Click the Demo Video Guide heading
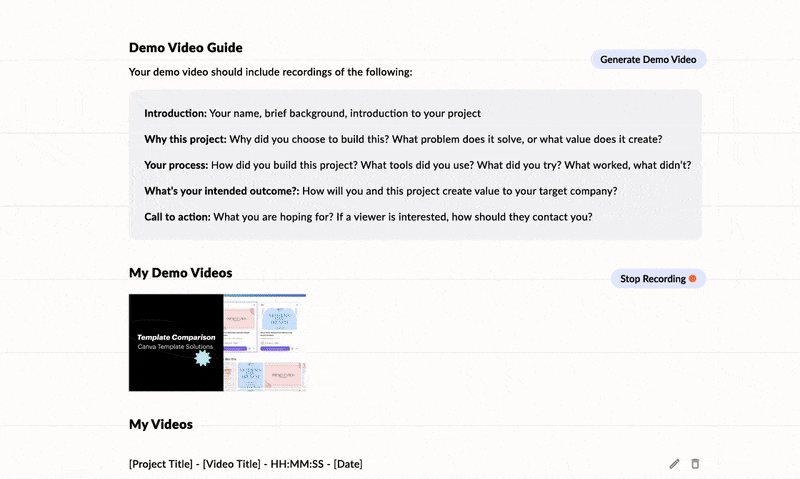The width and height of the screenshot is (800, 479). pos(186,47)
